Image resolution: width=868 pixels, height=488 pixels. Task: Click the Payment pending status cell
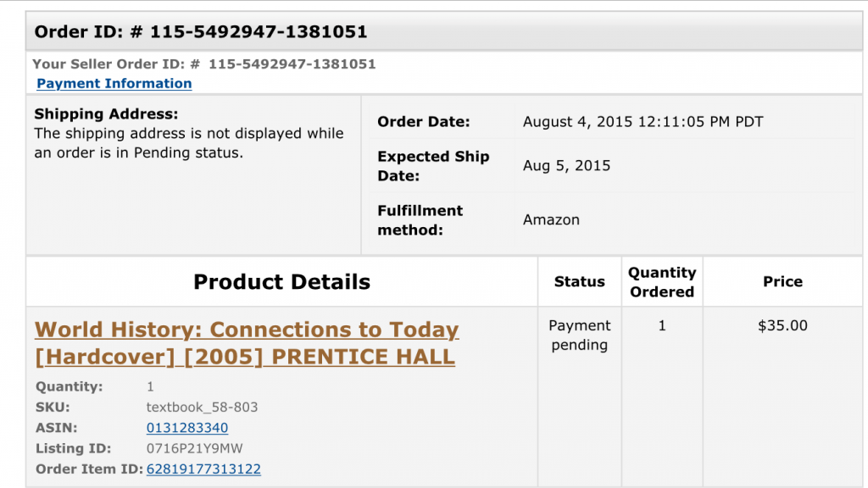point(579,335)
